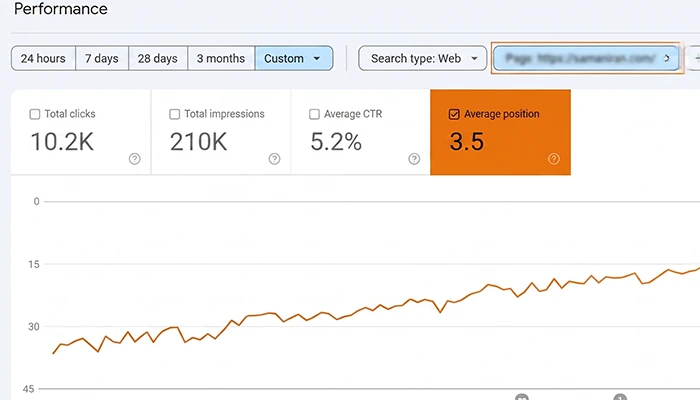Open help icon for Total clicks
This screenshot has width=700, height=400.
coord(134,159)
